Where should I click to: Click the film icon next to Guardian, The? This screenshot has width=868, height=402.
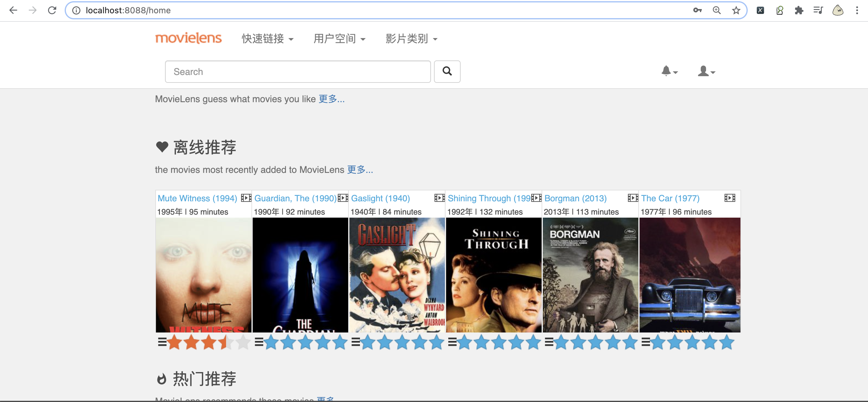[x=343, y=198]
